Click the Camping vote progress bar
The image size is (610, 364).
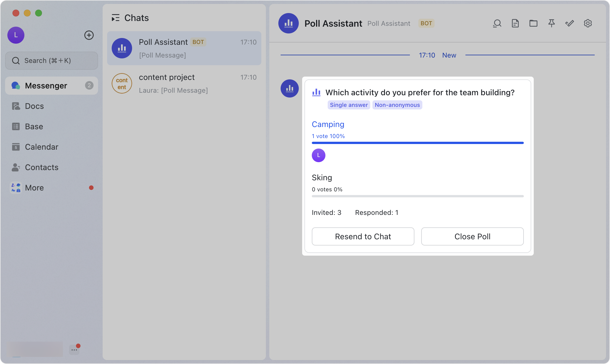pos(418,143)
